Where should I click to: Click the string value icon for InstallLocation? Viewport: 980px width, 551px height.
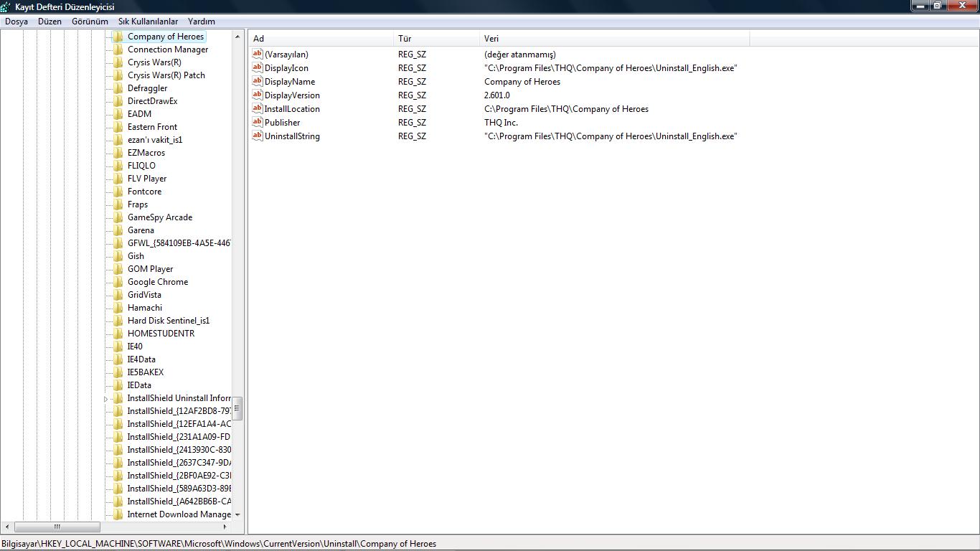pyautogui.click(x=258, y=108)
